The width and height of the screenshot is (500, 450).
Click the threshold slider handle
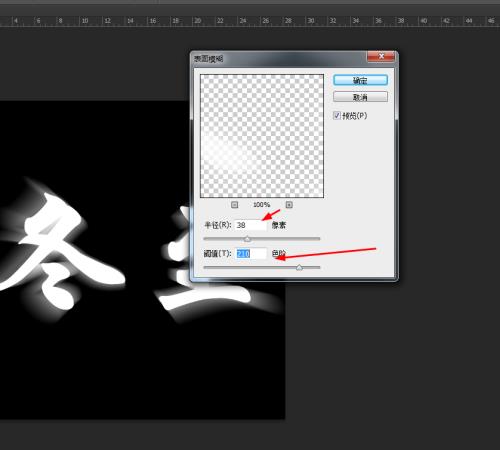coord(299,267)
